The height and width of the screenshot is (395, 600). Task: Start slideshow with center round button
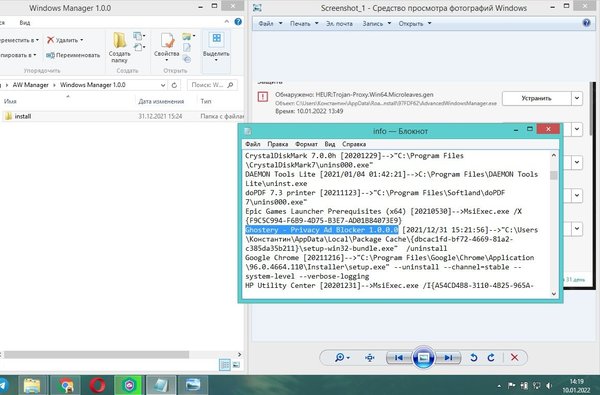tap(423, 357)
